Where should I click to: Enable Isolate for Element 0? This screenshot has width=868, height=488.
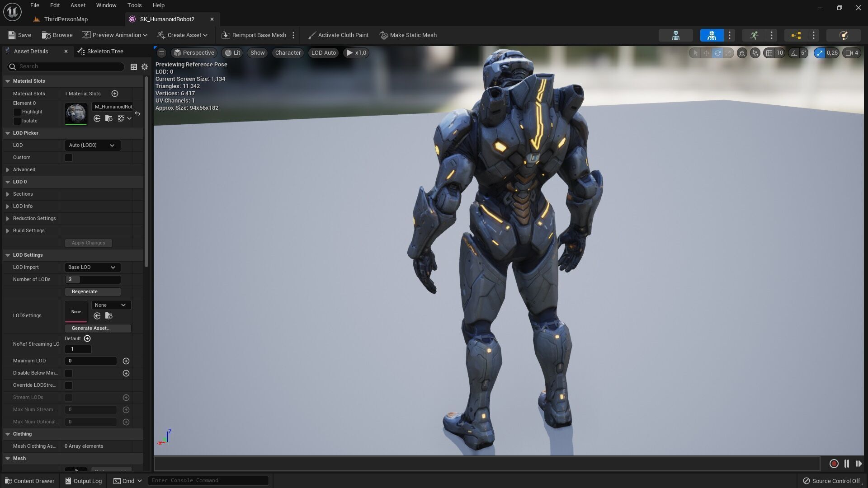17,121
